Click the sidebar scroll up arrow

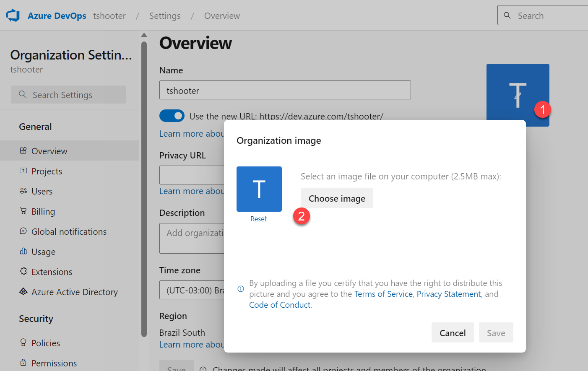point(144,35)
